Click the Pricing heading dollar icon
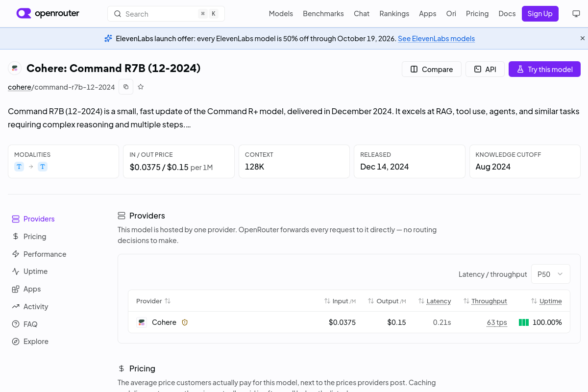Viewport: 588px width, 392px height. 122,368
